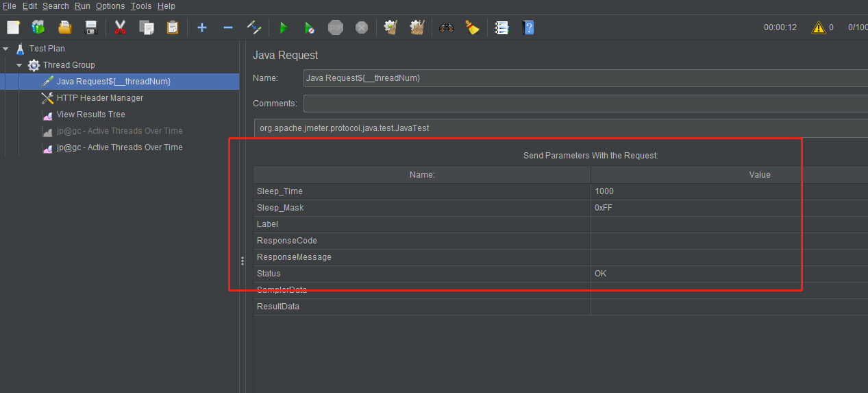Collapse the Thread Group tree node
868x393 pixels.
(20, 65)
